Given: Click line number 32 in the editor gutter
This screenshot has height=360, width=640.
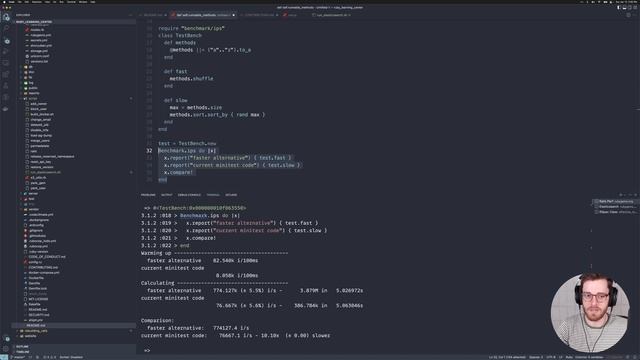Looking at the screenshot, I should [x=149, y=151].
